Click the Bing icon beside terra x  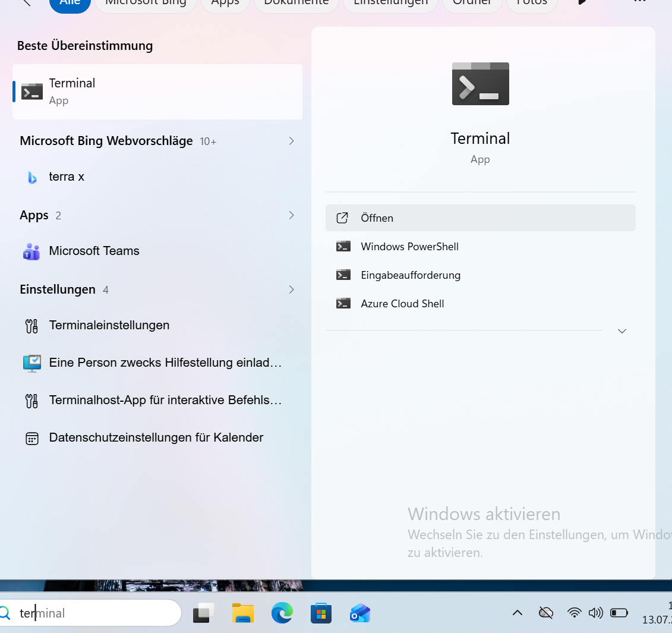[32, 177]
